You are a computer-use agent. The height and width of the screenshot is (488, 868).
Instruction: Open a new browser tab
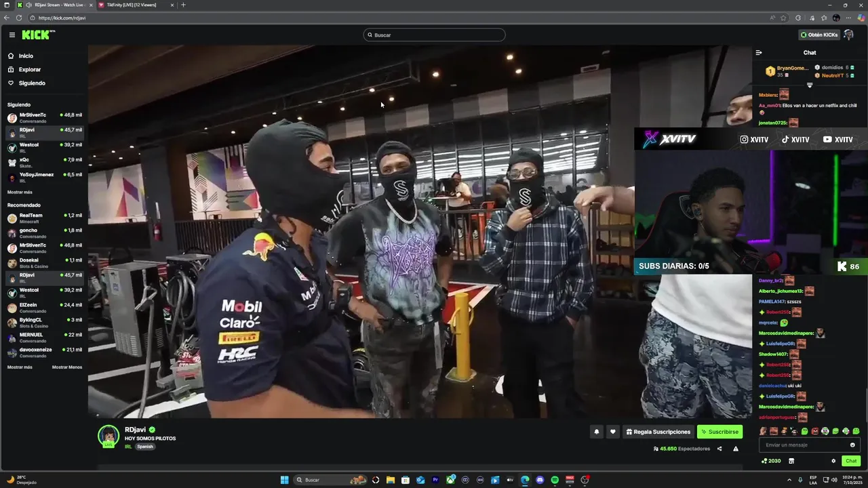[x=183, y=5]
